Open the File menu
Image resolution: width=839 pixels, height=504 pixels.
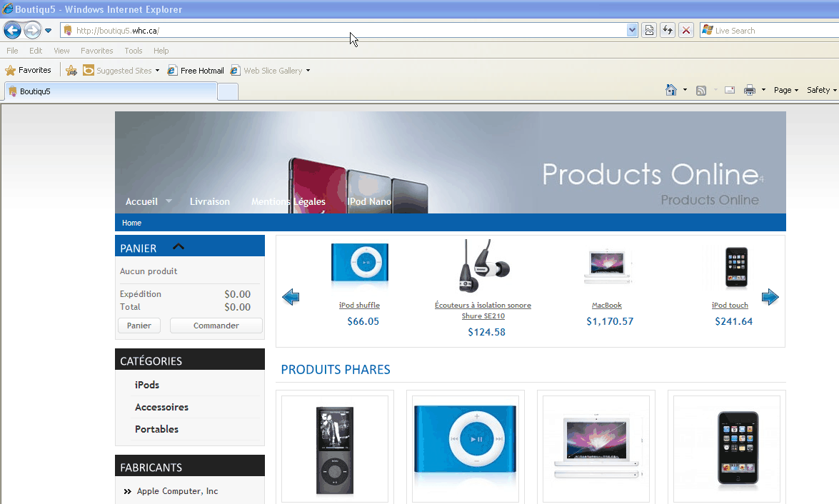pos(12,51)
